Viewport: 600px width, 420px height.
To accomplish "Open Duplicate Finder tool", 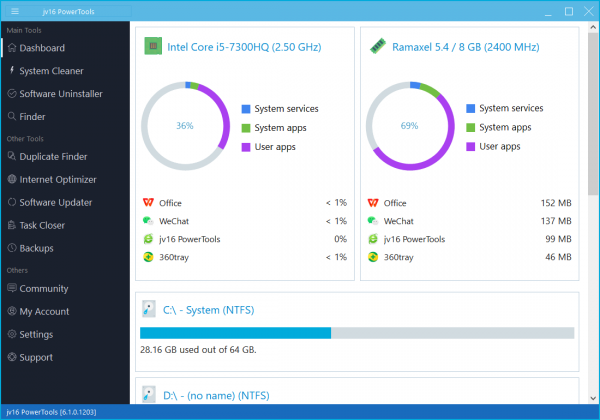I will point(65,156).
